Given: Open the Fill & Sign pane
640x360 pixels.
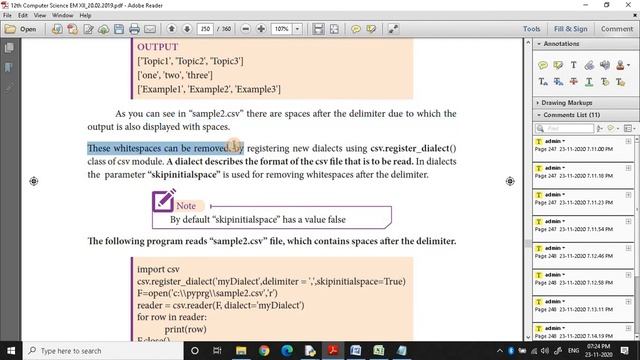Looking at the screenshot, I should 571,29.
